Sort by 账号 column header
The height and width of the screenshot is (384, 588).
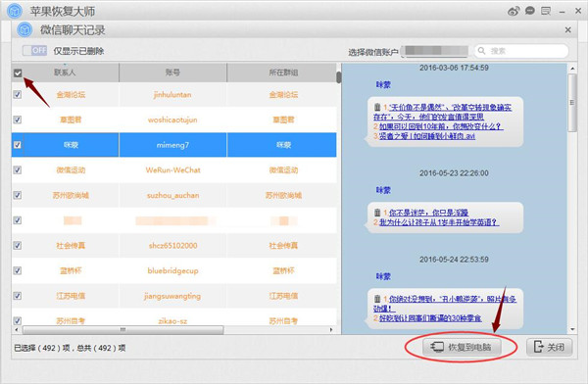(x=172, y=72)
